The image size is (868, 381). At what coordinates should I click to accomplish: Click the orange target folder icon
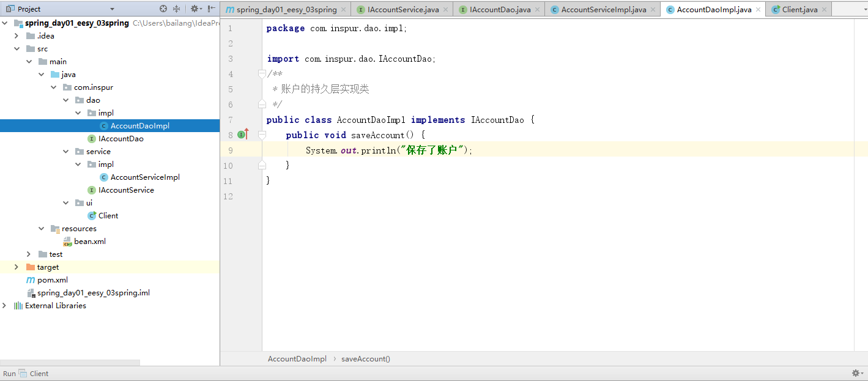(31, 267)
